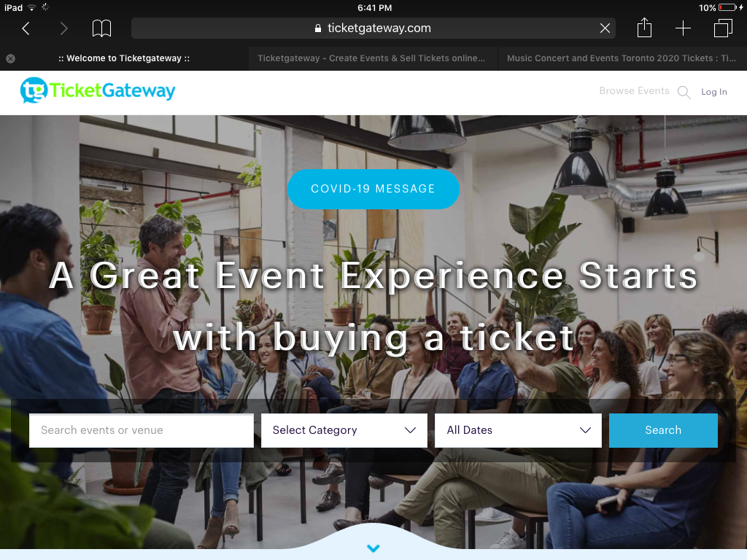Tap the Safari forward arrow

point(63,28)
